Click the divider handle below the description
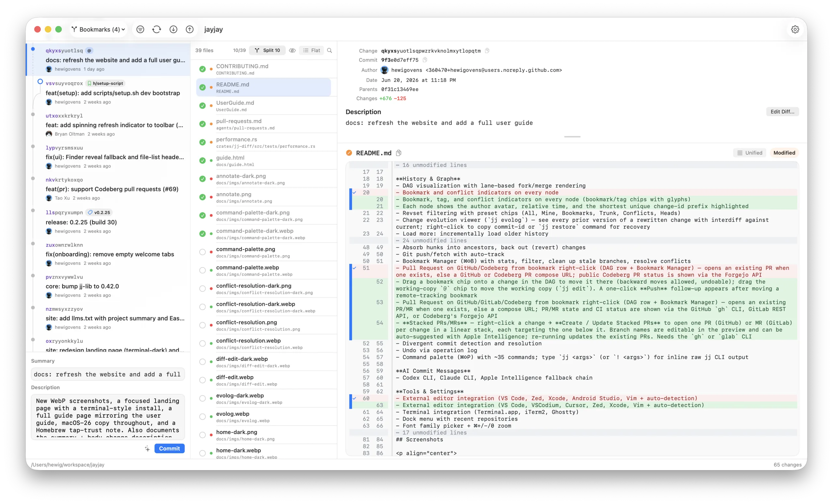 click(572, 137)
